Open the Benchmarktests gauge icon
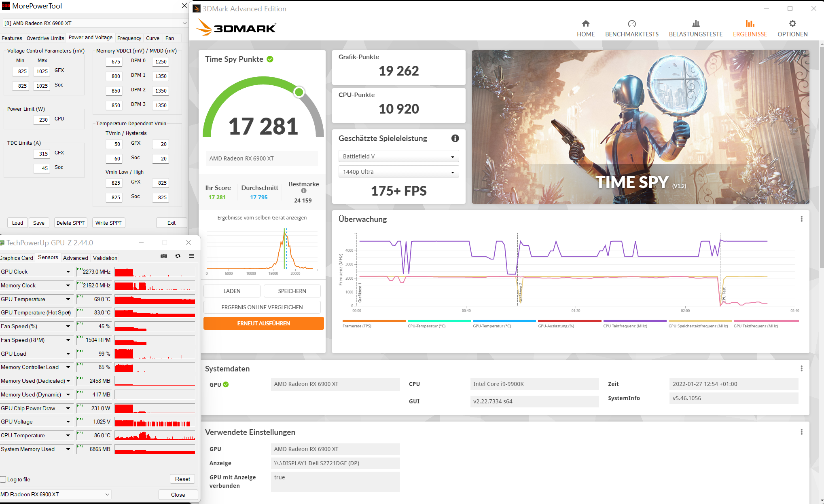 point(631,23)
